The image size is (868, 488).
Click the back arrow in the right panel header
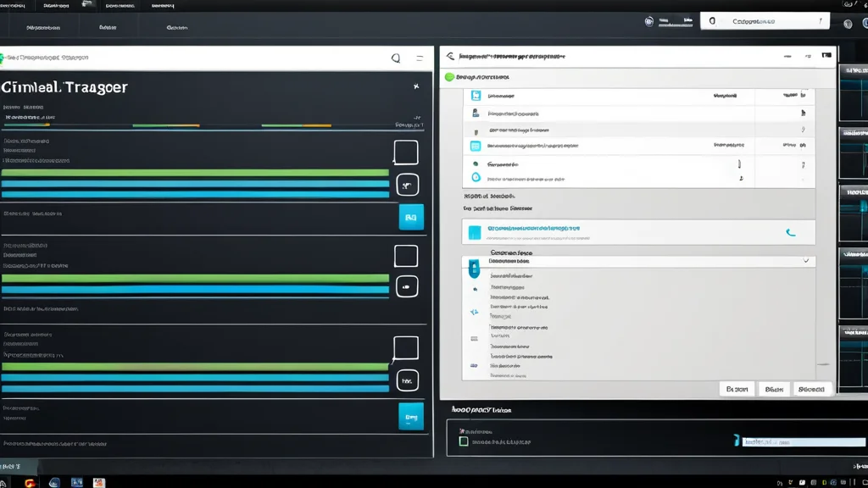(450, 57)
